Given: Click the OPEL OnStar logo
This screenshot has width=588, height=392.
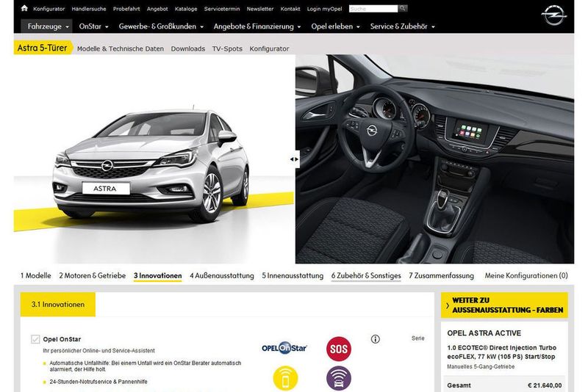Looking at the screenshot, I should [284, 348].
